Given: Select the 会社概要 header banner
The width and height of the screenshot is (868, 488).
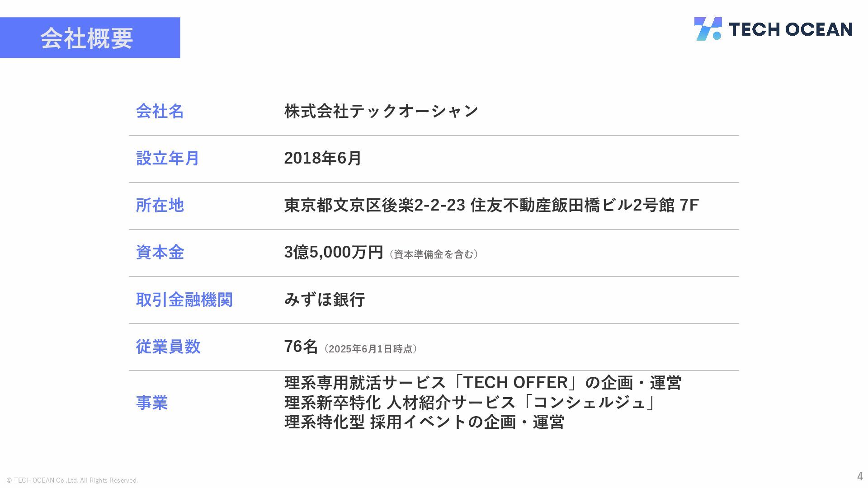Looking at the screenshot, I should (x=90, y=38).
